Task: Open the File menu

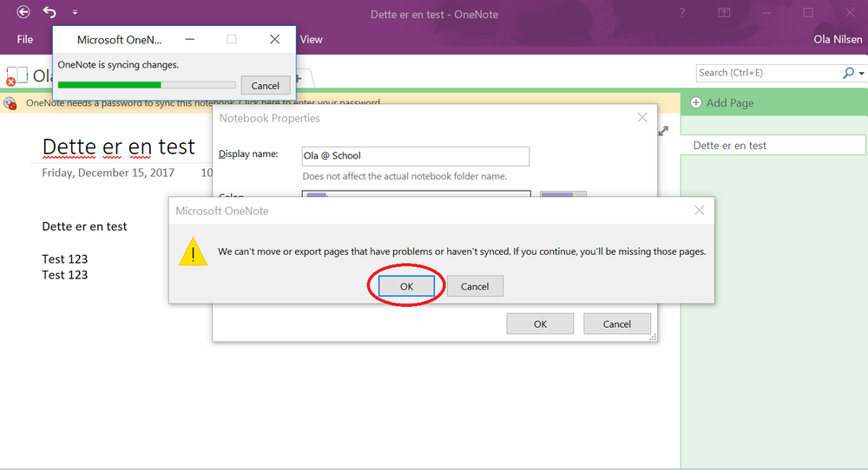Action: click(25, 39)
